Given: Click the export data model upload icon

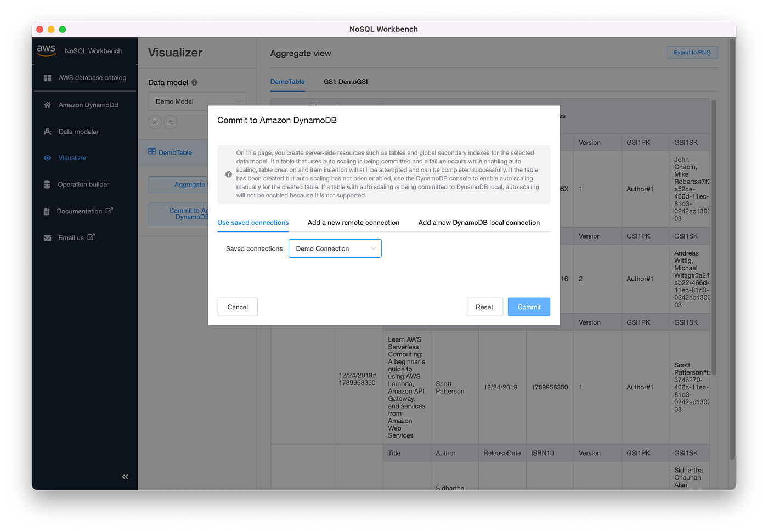Looking at the screenshot, I should 171,122.
